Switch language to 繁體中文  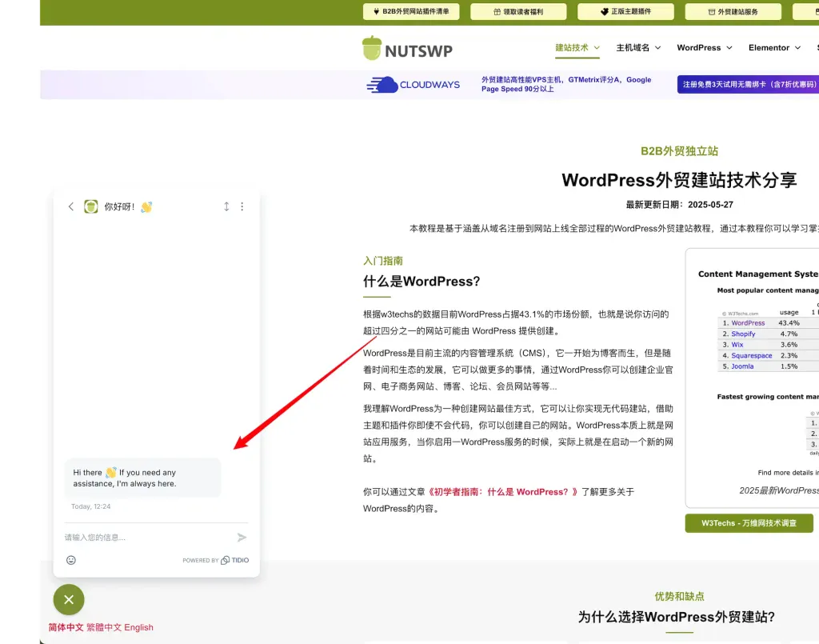[x=104, y=626]
